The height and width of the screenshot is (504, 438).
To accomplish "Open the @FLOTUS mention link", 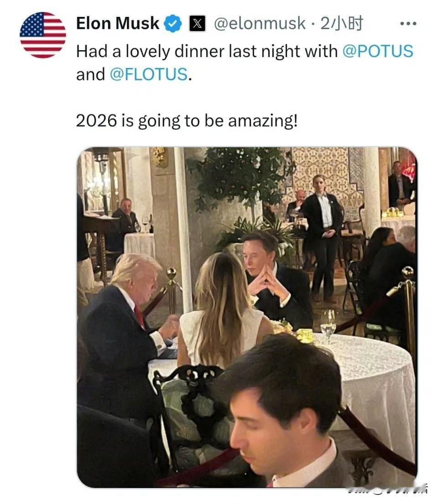I will point(149,74).
